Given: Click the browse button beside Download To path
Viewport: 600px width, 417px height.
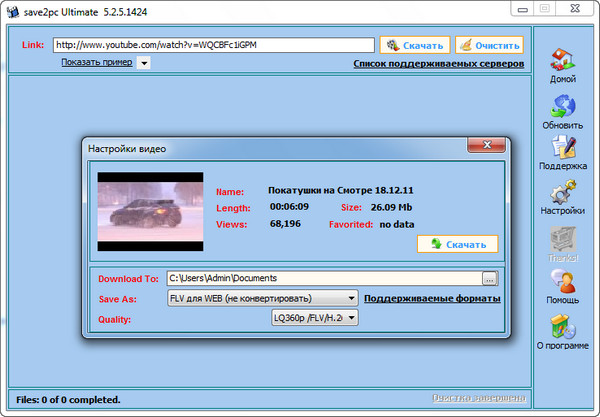Looking at the screenshot, I should pos(489,278).
